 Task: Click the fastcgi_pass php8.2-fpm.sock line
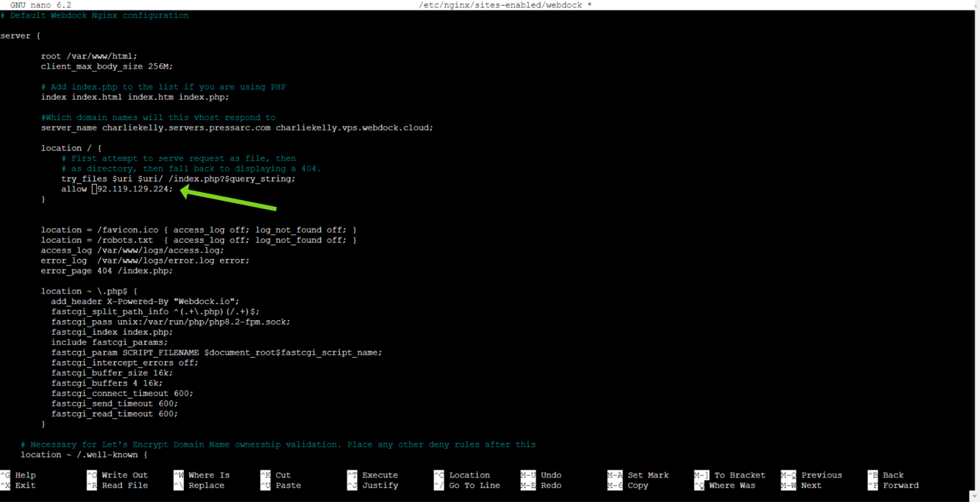(x=171, y=322)
